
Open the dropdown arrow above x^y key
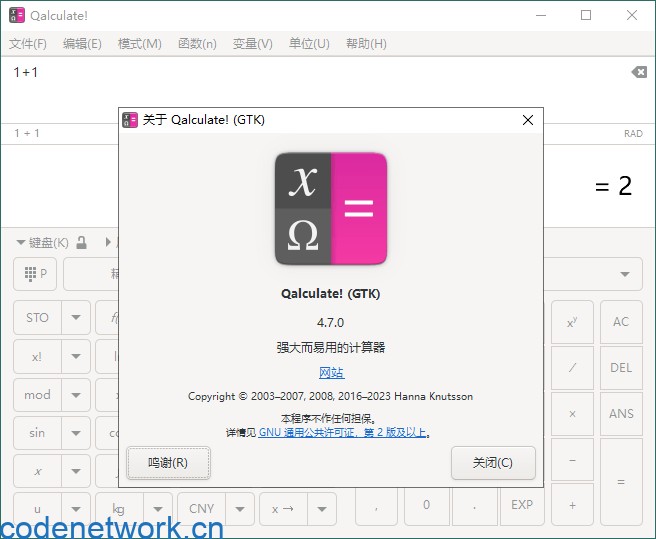pyautogui.click(x=625, y=275)
